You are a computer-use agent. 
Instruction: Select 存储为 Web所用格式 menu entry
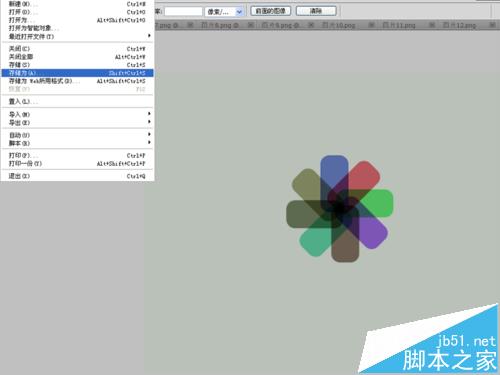pos(77,81)
